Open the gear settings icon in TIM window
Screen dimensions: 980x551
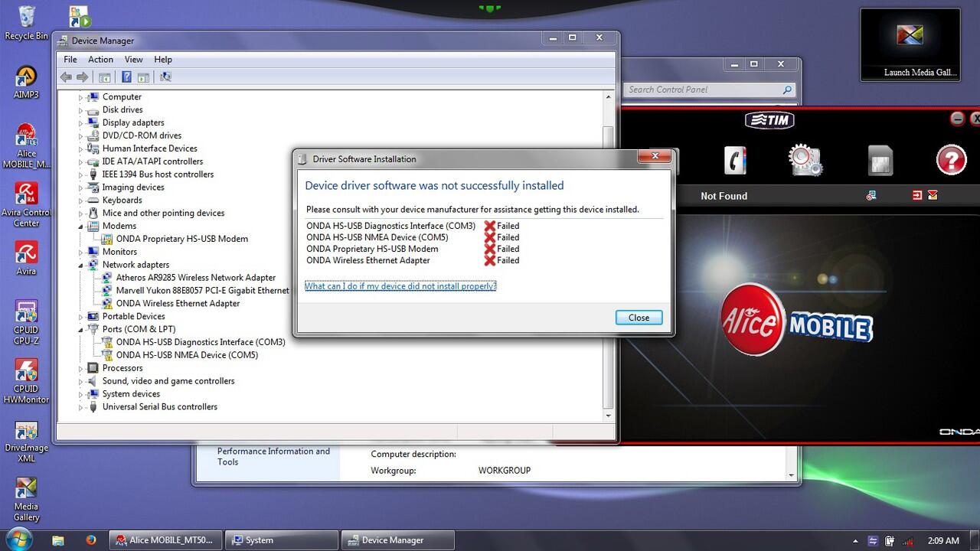[x=805, y=160]
